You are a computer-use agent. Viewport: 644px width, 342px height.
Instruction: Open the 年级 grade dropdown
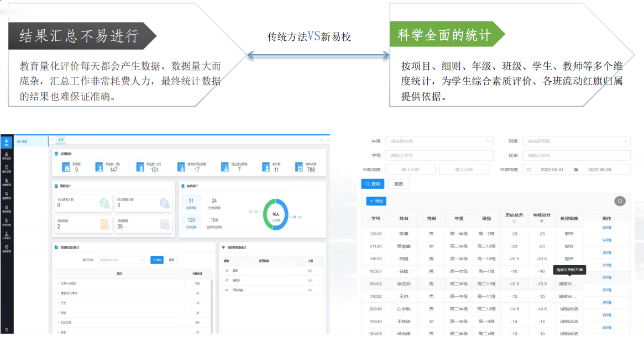(438, 141)
